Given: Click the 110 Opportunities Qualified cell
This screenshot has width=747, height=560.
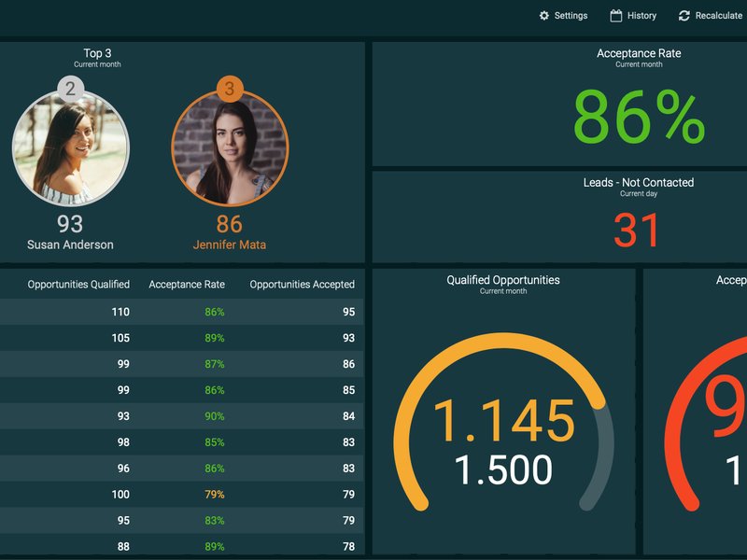Looking at the screenshot, I should click(120, 312).
